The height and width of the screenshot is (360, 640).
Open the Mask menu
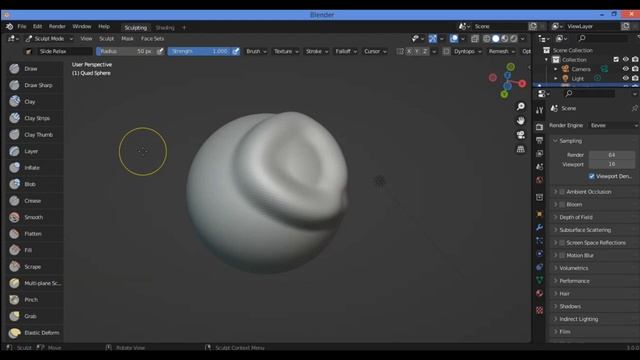(x=127, y=39)
